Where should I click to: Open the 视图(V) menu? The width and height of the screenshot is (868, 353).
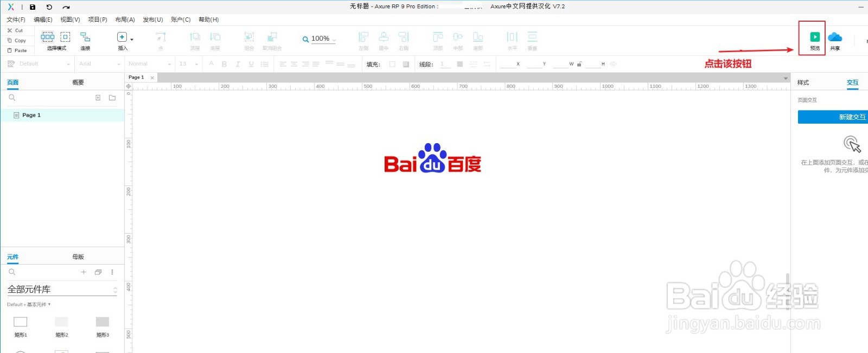pos(70,20)
